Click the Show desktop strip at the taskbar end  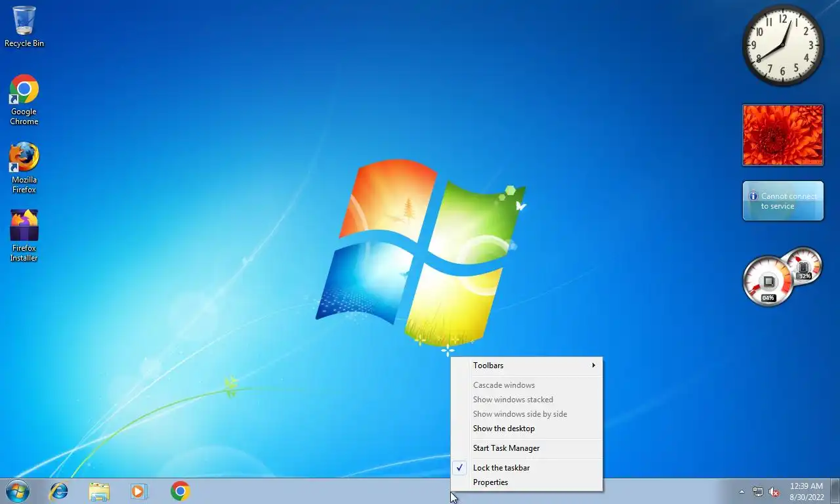[x=835, y=491]
